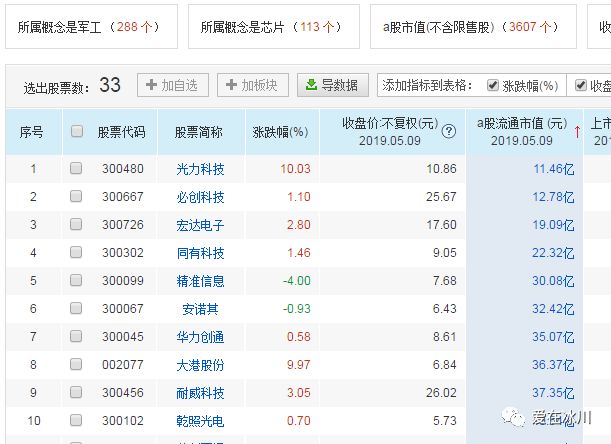
Task: Click the 加板块 button
Action: pyautogui.click(x=253, y=85)
